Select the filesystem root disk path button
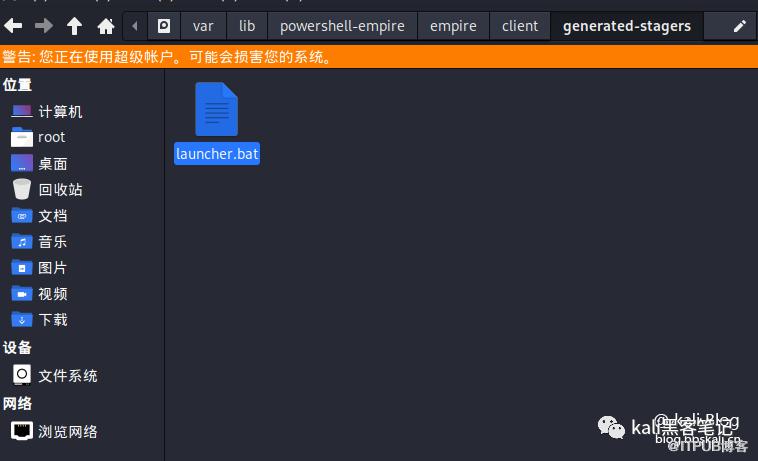The height and width of the screenshot is (461, 758). pyautogui.click(x=164, y=26)
